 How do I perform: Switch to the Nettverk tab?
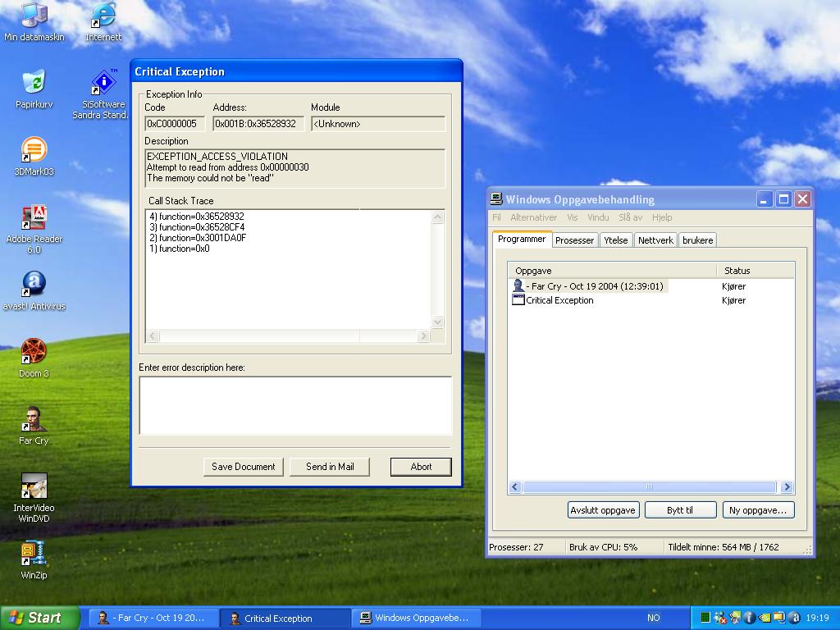pyautogui.click(x=655, y=240)
